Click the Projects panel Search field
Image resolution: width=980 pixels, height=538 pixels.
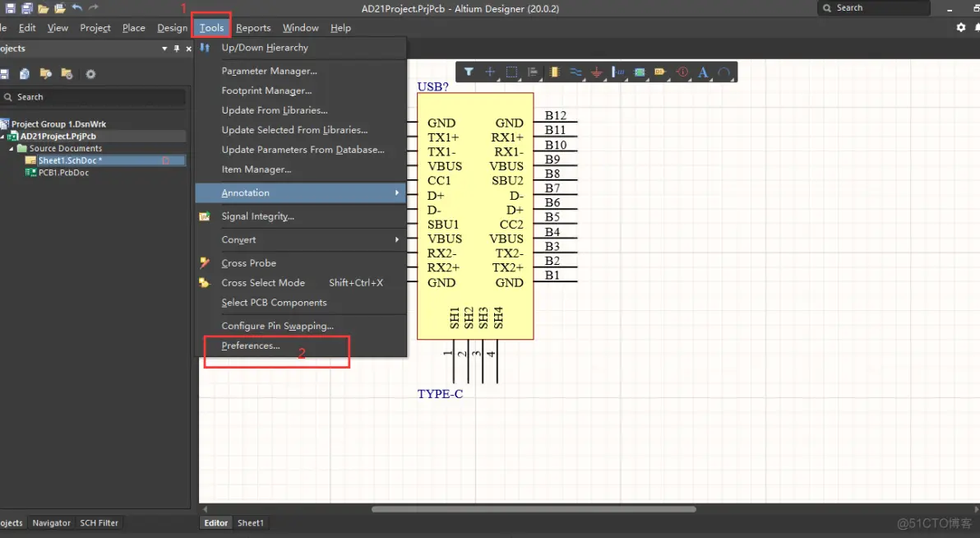94,97
